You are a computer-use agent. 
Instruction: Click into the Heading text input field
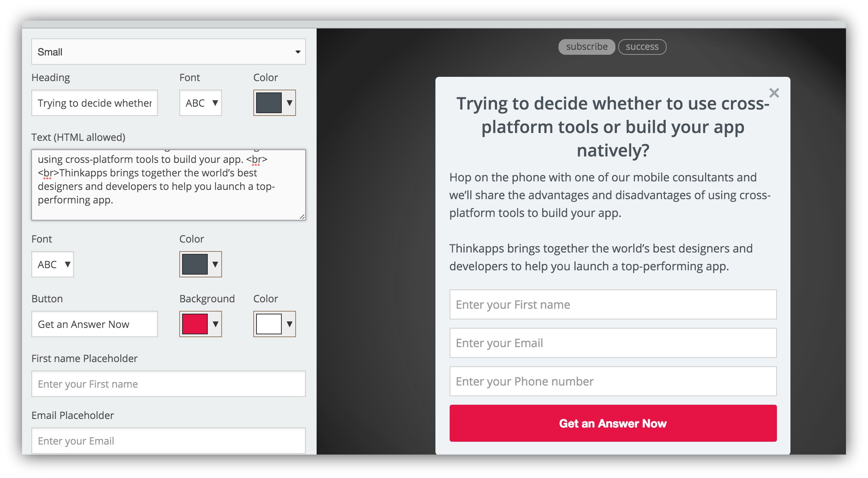[x=96, y=103]
